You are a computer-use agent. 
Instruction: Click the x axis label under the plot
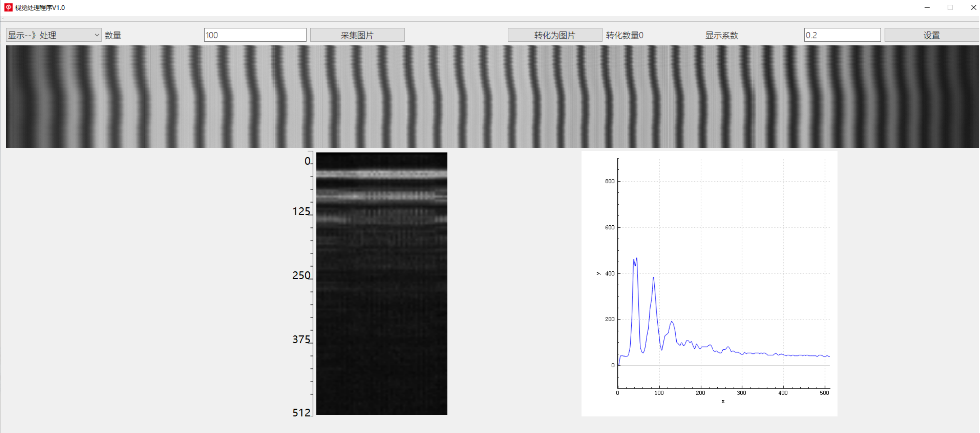pyautogui.click(x=723, y=401)
